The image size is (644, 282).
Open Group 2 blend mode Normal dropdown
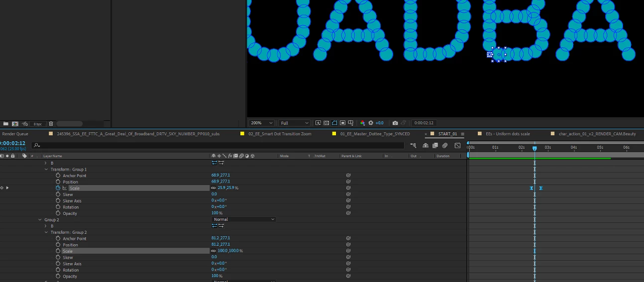click(243, 219)
